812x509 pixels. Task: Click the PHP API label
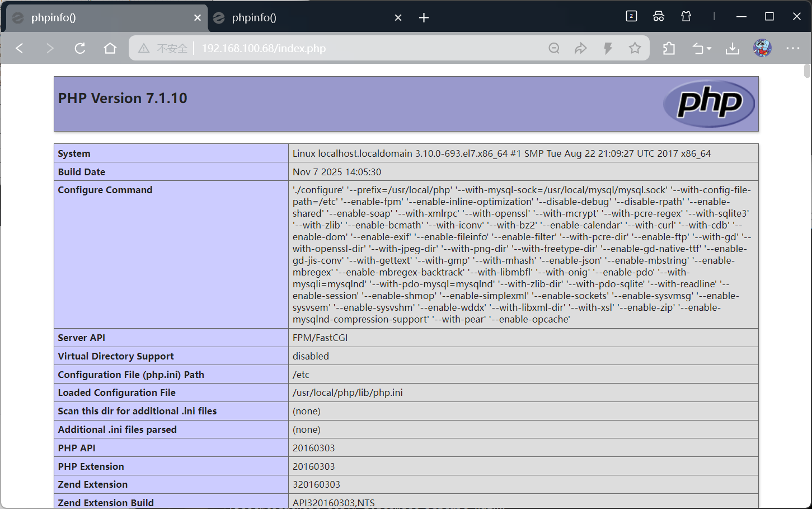point(77,448)
